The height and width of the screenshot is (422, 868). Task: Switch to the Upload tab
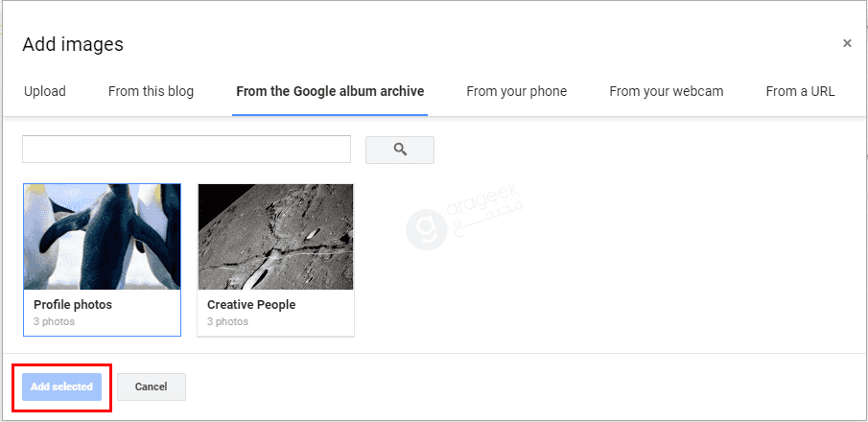pyautogui.click(x=45, y=91)
